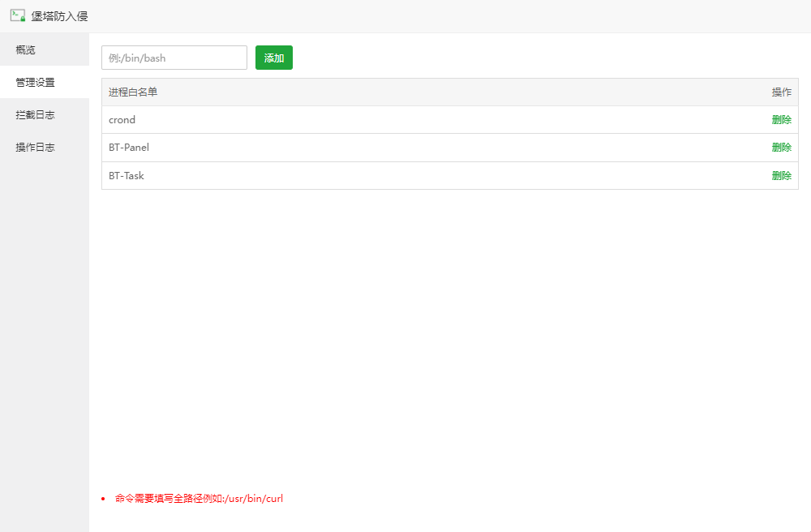Delete BT-Panel from the whitelist
This screenshot has width=811, height=532.
(x=781, y=148)
